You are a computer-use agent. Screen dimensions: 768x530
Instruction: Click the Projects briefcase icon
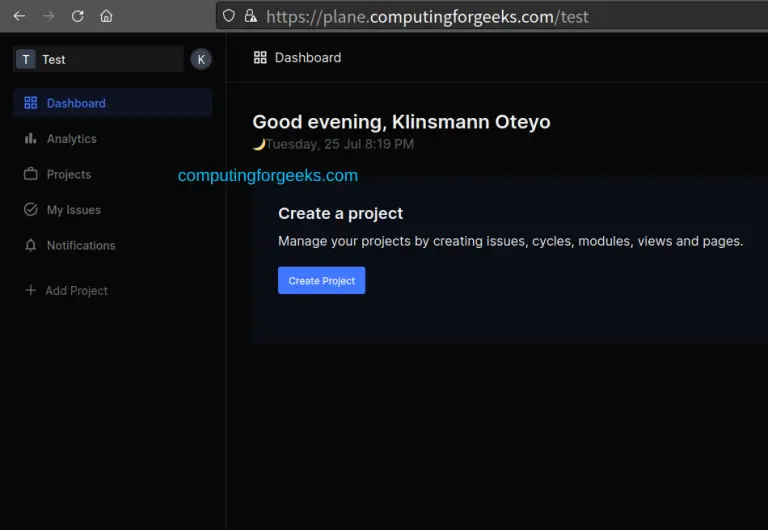point(30,174)
